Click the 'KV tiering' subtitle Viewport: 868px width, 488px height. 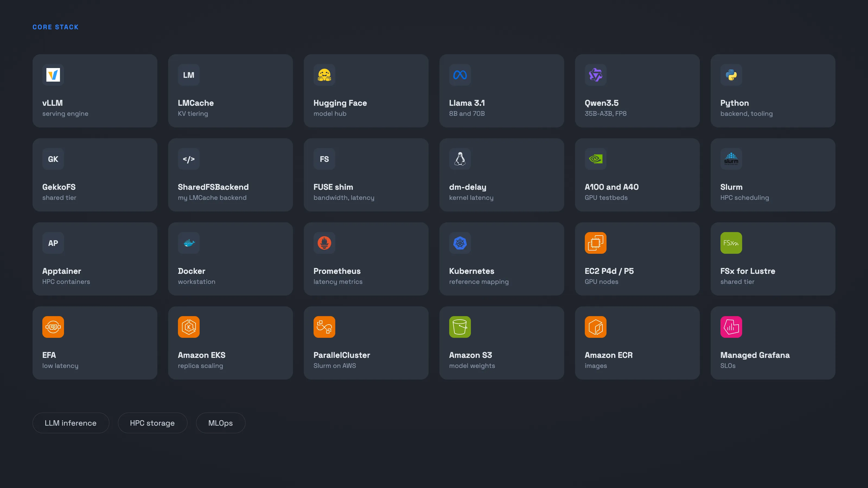click(193, 114)
